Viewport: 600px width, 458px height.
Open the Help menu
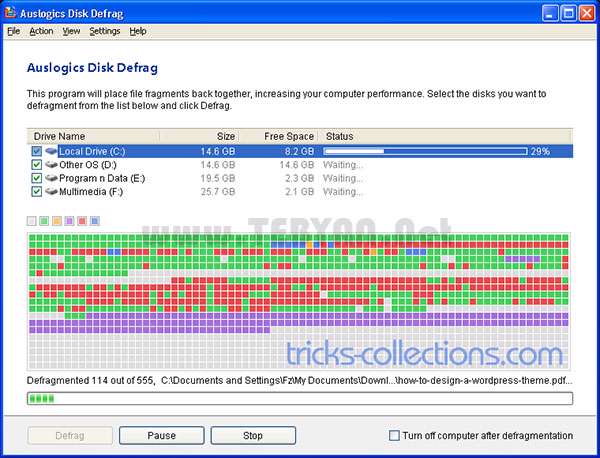coord(138,31)
